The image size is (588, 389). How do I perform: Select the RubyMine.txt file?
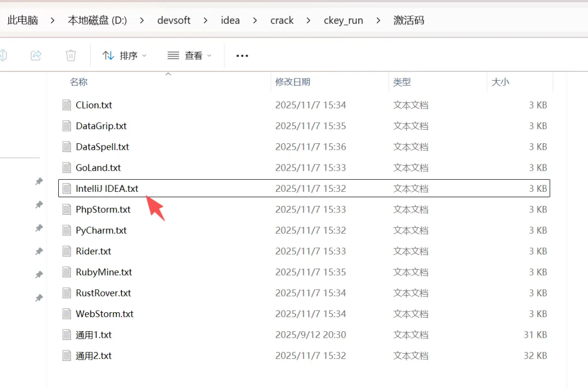tap(304, 272)
